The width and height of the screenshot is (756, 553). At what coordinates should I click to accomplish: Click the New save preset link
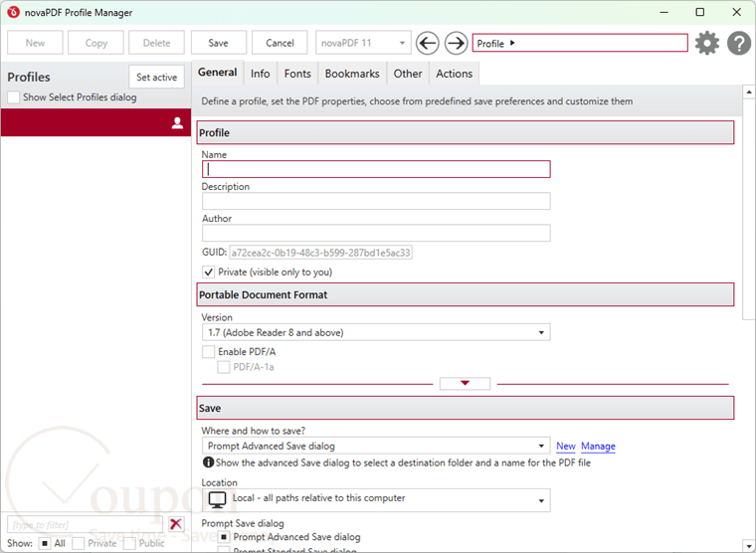566,446
